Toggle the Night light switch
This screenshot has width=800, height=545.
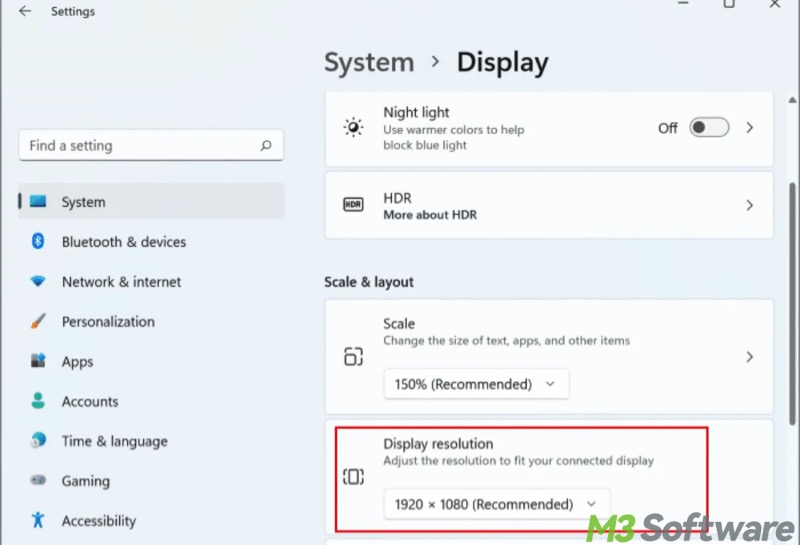click(x=709, y=128)
